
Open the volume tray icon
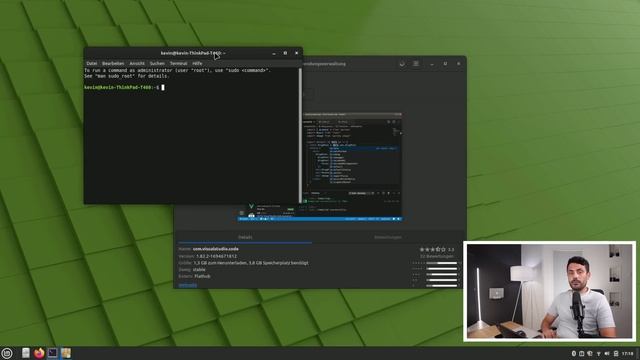coord(607,353)
